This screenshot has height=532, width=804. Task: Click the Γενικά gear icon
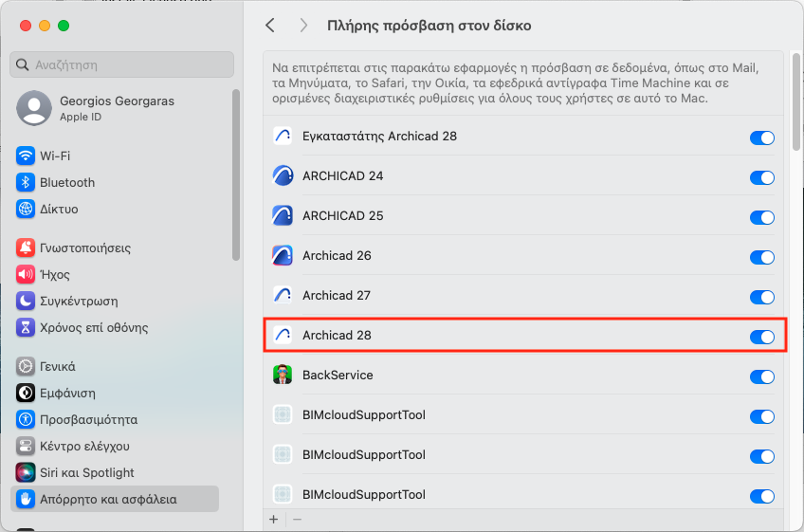coord(25,366)
